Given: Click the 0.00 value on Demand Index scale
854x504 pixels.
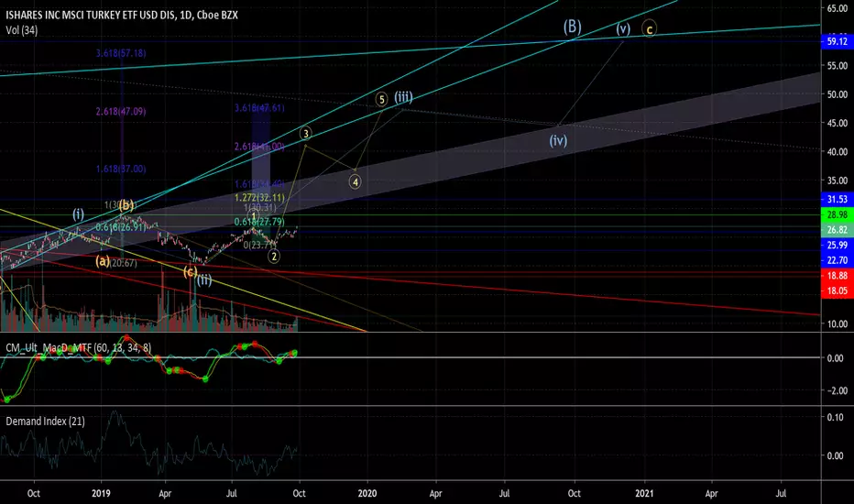Looking at the screenshot, I should 836,455.
